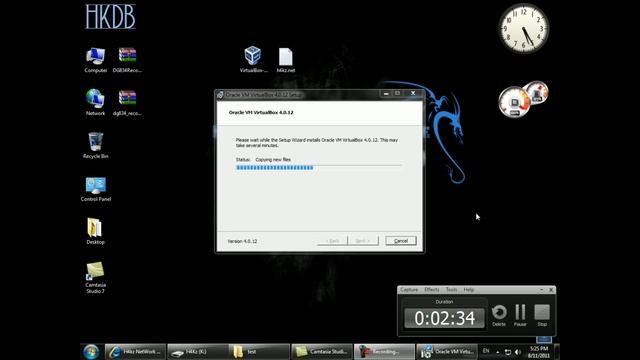Close the Camtasia recorder window
The width and height of the screenshot is (640, 360).
(551, 289)
